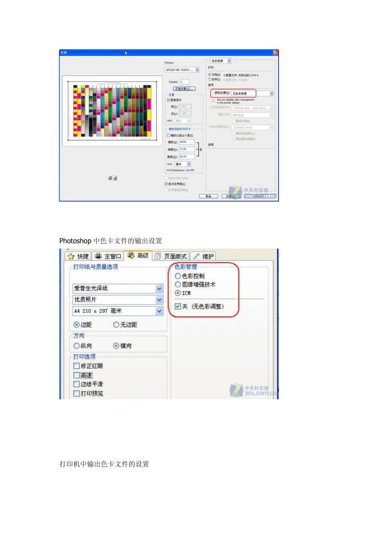This screenshot has width=392, height=555.
Task: Click the 宽度 26.24 input field
Action: click(187, 157)
